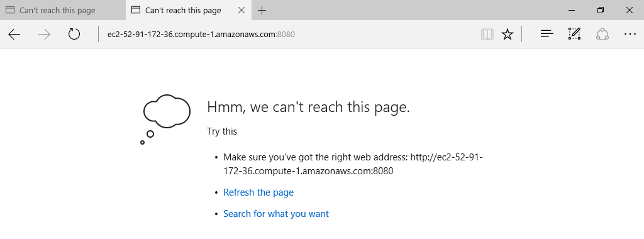Click the amazonaws.com address bar

[287, 35]
